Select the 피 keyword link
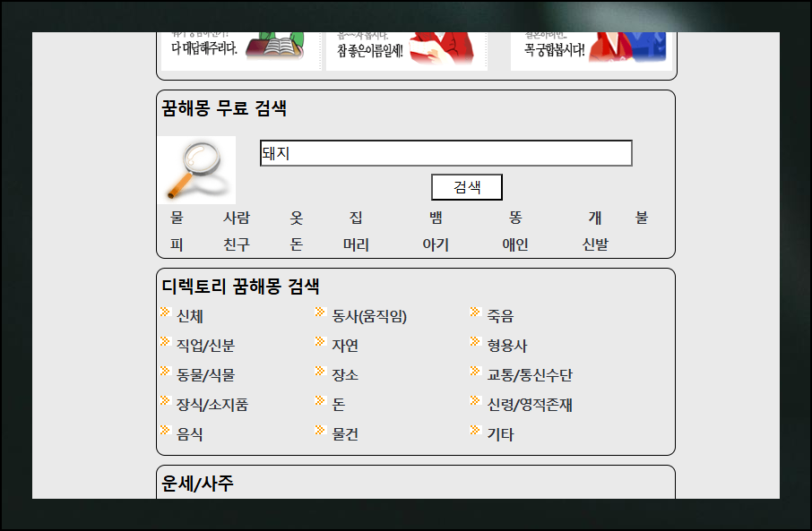 tap(177, 244)
